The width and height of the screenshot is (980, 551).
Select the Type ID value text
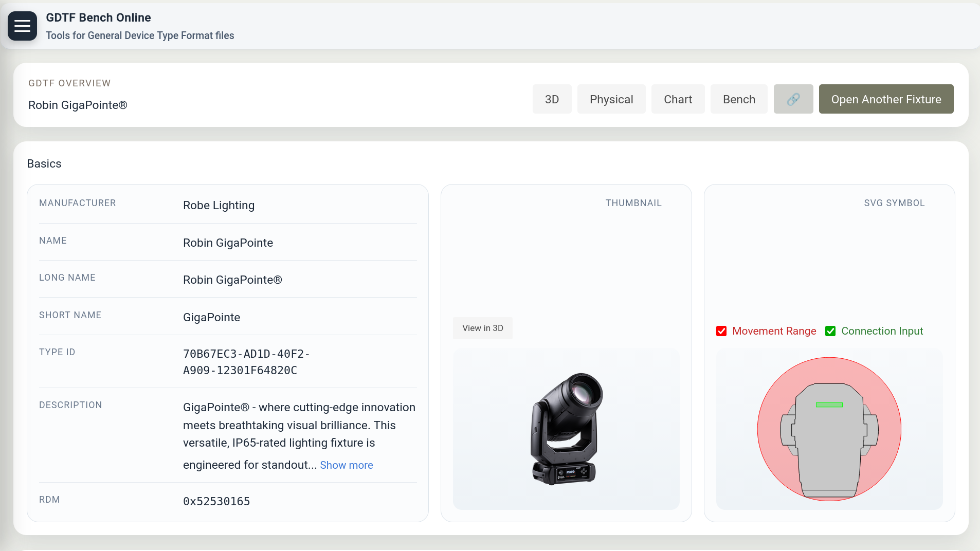pos(246,362)
